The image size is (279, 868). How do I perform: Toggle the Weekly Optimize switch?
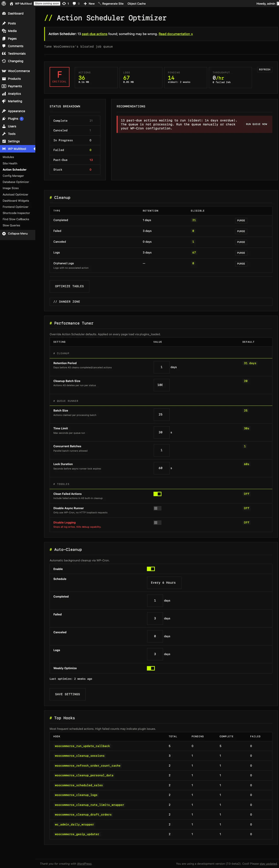[151, 668]
